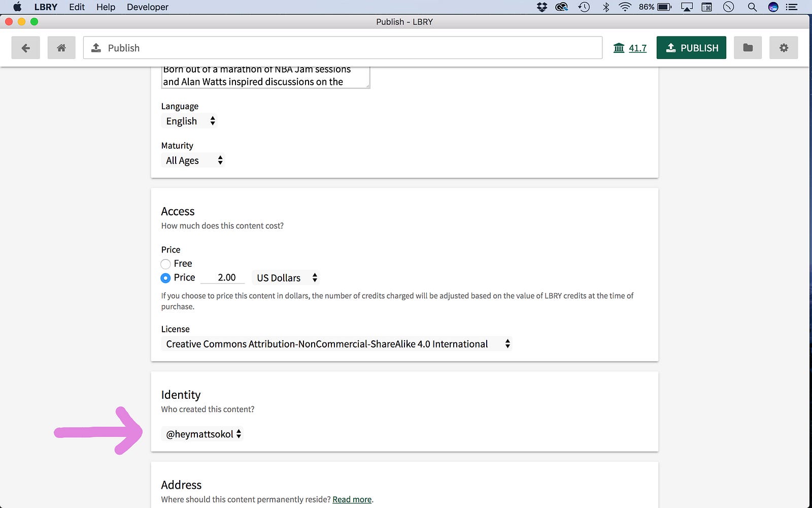Select the Free price option
The width and height of the screenshot is (812, 508).
(165, 264)
